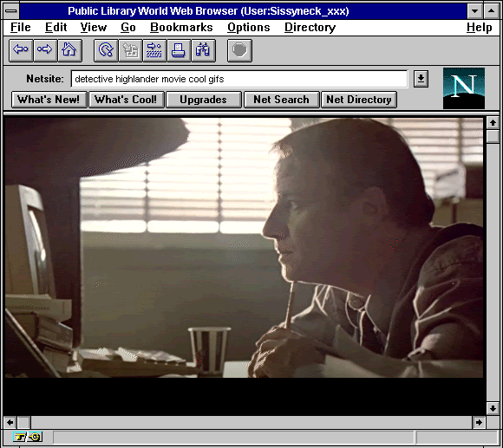Print the page with the printer icon

(x=179, y=50)
